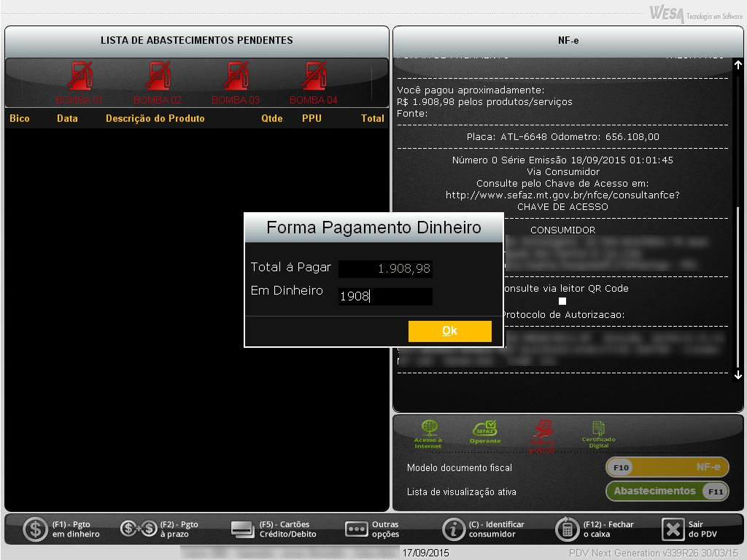Click the R$ 1.908,98 pelos produtos/serviços line
Screen dimensions: 747x560
click(x=484, y=101)
